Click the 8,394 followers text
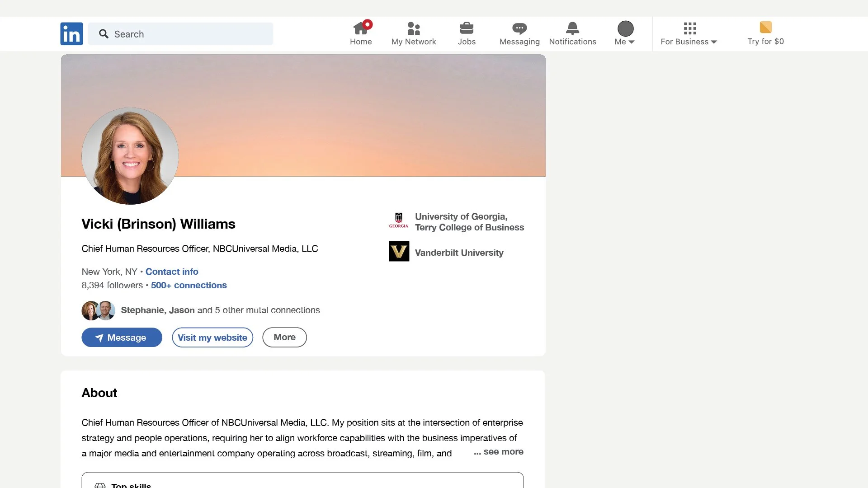 (x=112, y=285)
